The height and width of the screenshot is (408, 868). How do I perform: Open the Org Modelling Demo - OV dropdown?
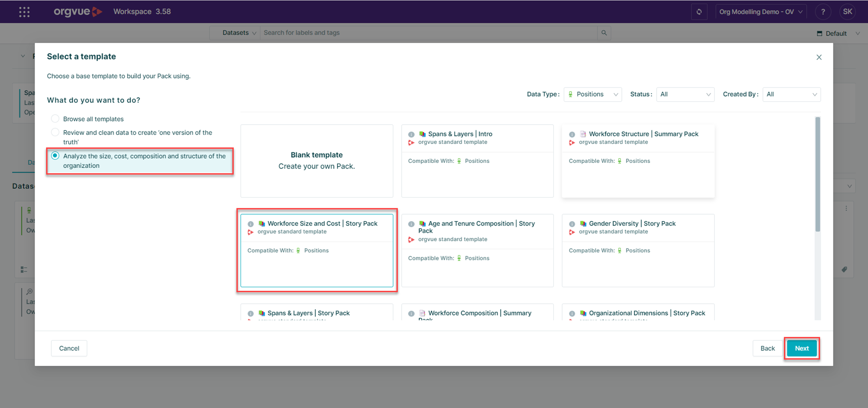[x=761, y=12]
